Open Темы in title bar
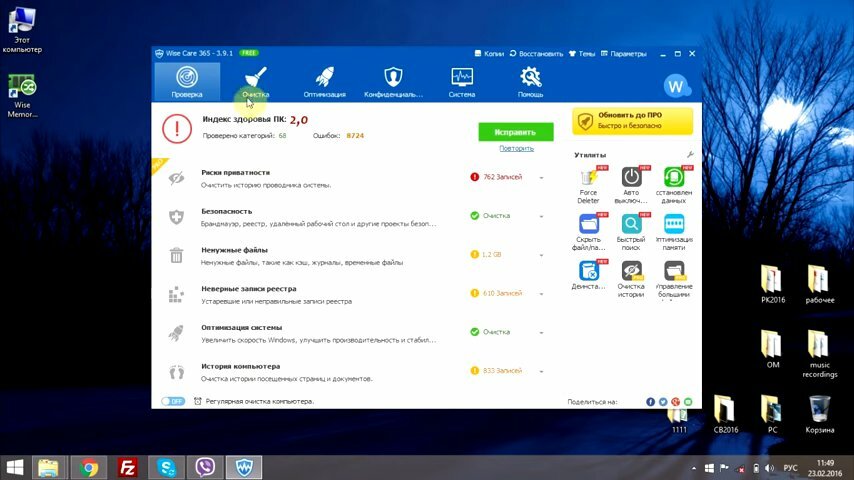The width and height of the screenshot is (854, 480). pos(582,53)
